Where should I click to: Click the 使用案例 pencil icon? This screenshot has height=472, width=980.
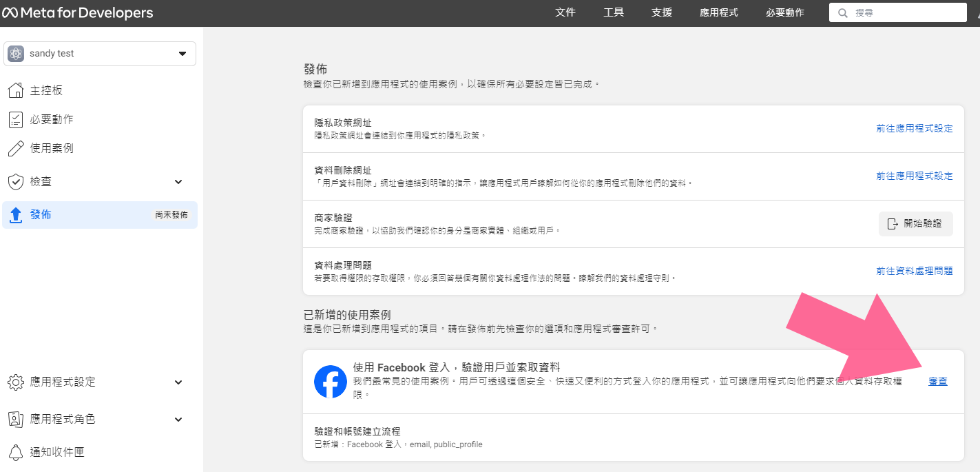(16, 148)
